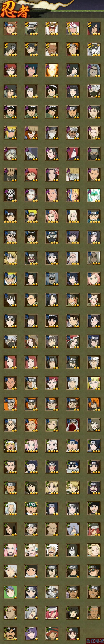Choose the A-rank glowing orange chakra ninja

tap(52, 70)
